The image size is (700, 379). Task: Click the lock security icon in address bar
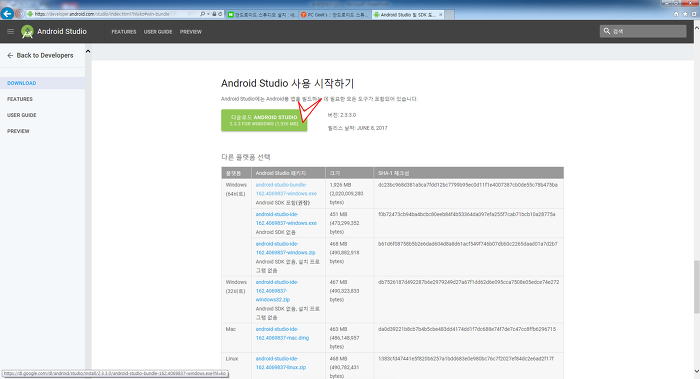[214, 14]
